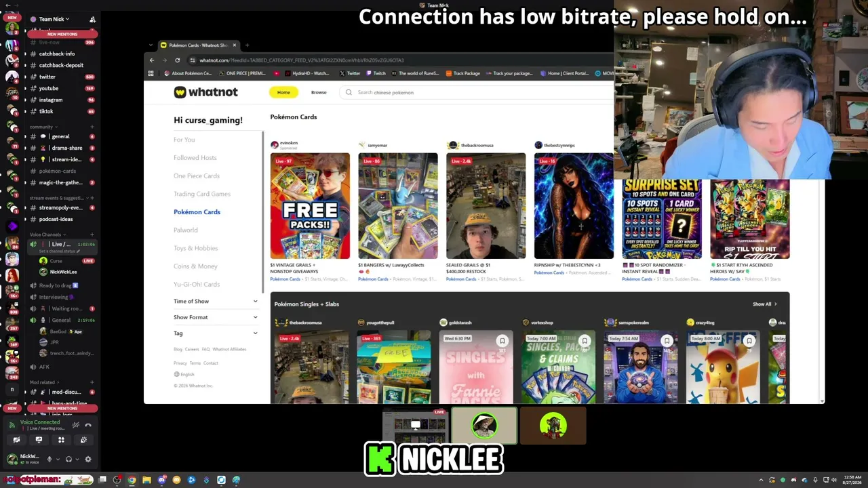Open the Careers footer link

(x=192, y=350)
